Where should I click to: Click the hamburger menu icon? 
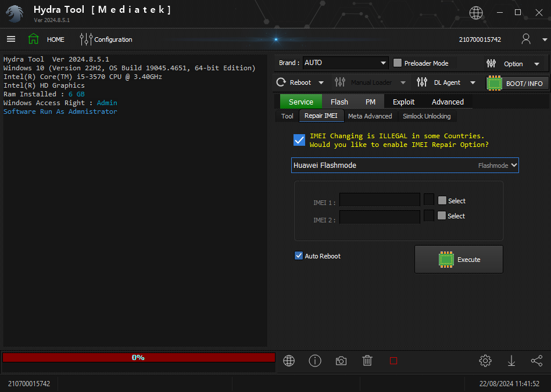(11, 39)
